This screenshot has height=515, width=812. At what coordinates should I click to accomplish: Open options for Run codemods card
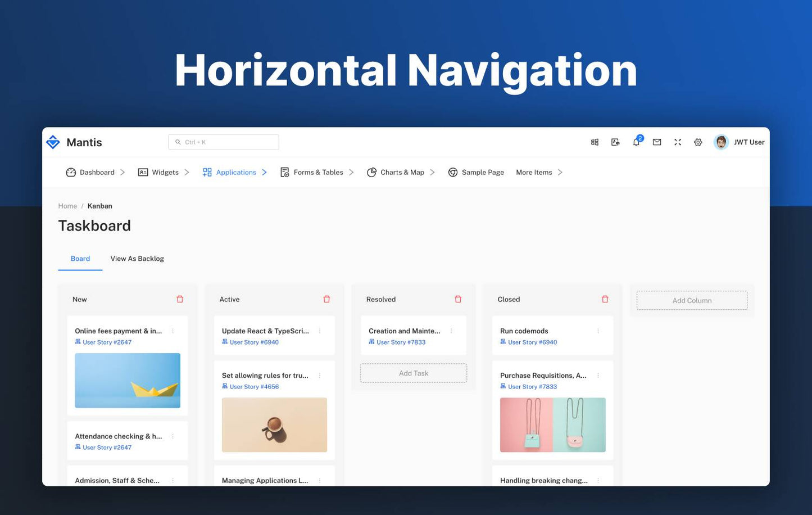[598, 331]
